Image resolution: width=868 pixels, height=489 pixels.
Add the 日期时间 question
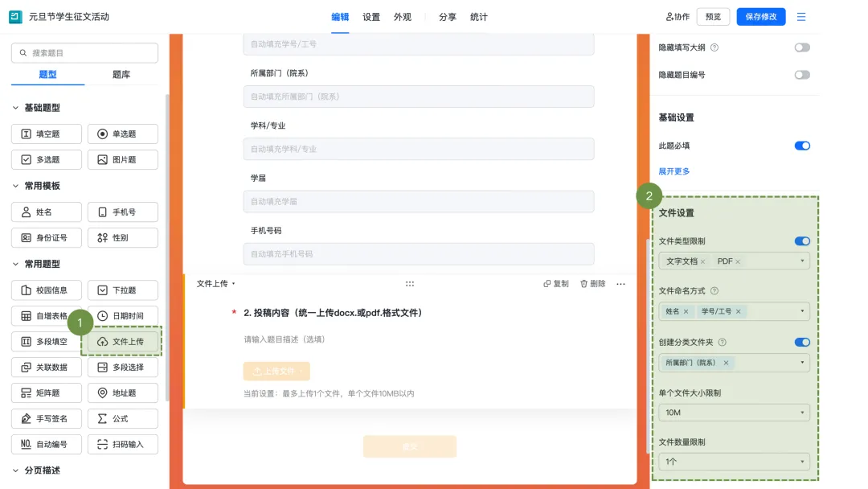tap(123, 315)
